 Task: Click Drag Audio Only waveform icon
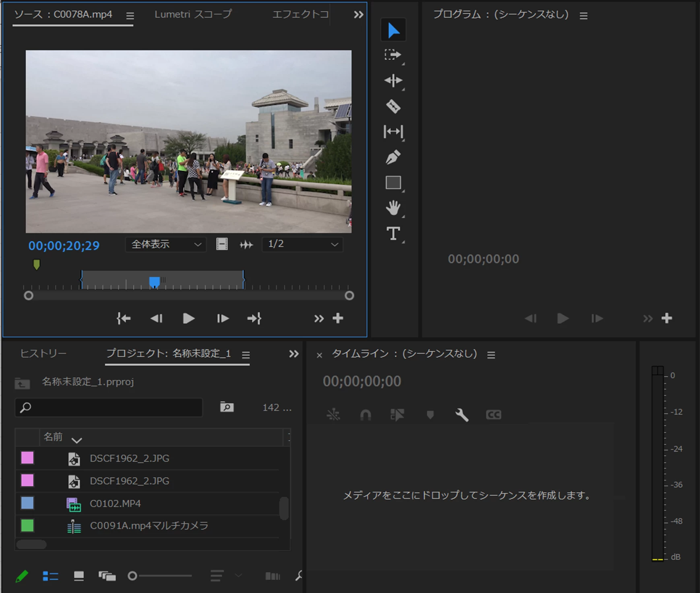pos(246,245)
